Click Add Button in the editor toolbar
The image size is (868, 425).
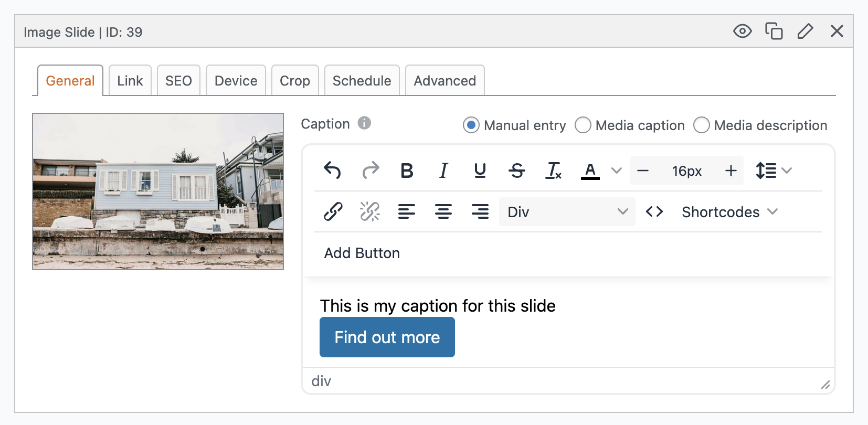362,253
